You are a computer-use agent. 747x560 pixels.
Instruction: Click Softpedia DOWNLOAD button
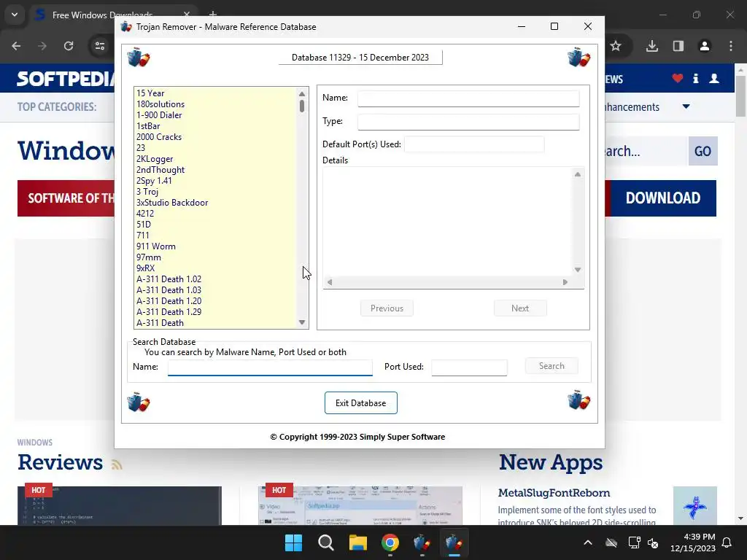pos(662,198)
